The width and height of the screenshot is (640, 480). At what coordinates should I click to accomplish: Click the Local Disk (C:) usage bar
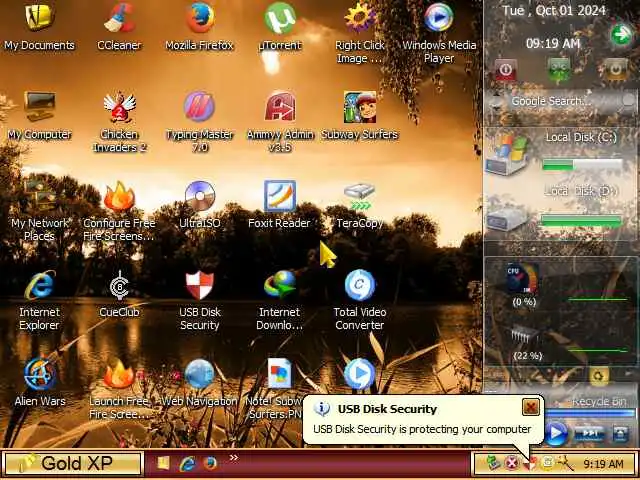click(582, 165)
